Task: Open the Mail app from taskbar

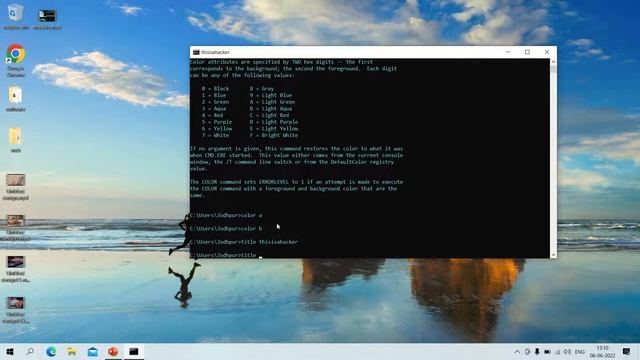Action: (x=93, y=351)
